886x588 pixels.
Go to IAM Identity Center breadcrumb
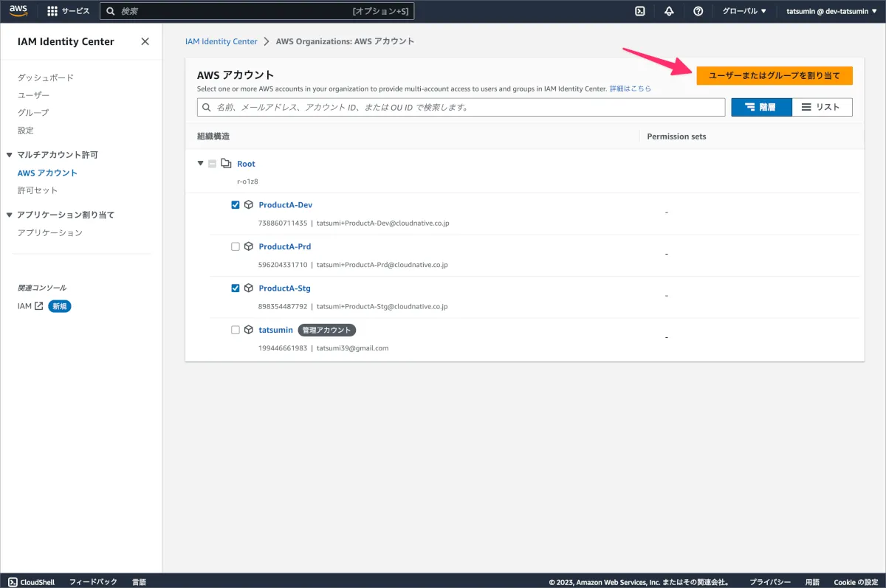[x=221, y=41]
